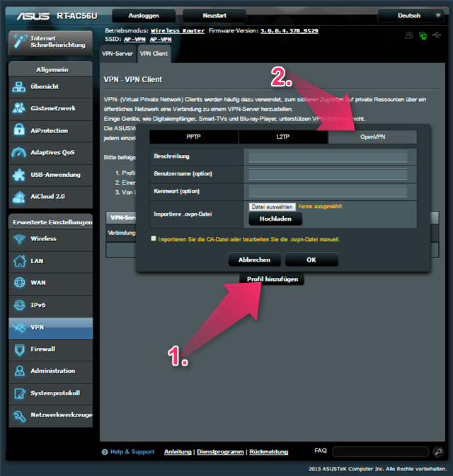
Task: Click the Wireless signal icon
Action: (19, 239)
